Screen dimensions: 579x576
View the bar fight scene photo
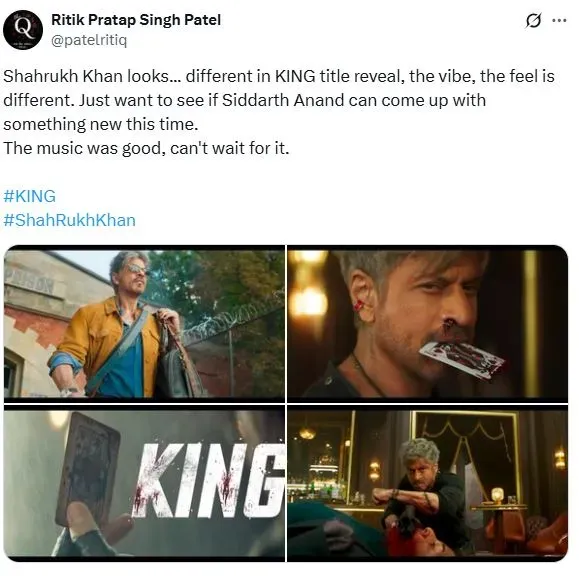428,483
